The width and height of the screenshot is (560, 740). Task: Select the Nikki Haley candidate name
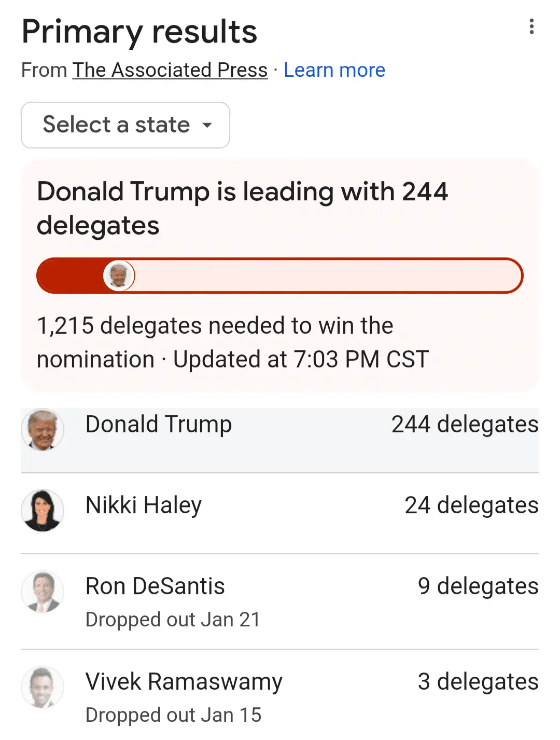pos(144,505)
